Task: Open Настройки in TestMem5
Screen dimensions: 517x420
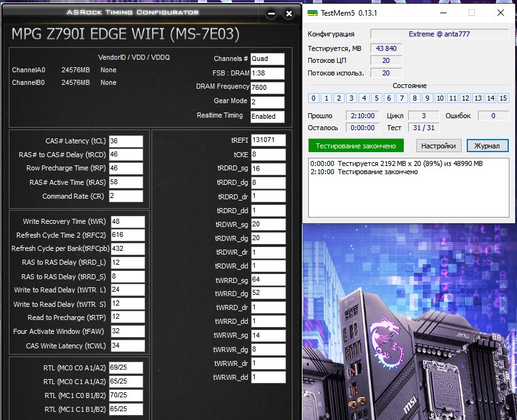Action: click(438, 146)
